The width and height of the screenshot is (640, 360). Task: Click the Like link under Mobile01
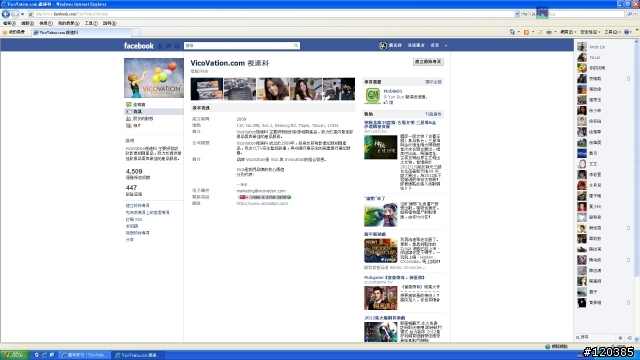pyautogui.click(x=389, y=102)
